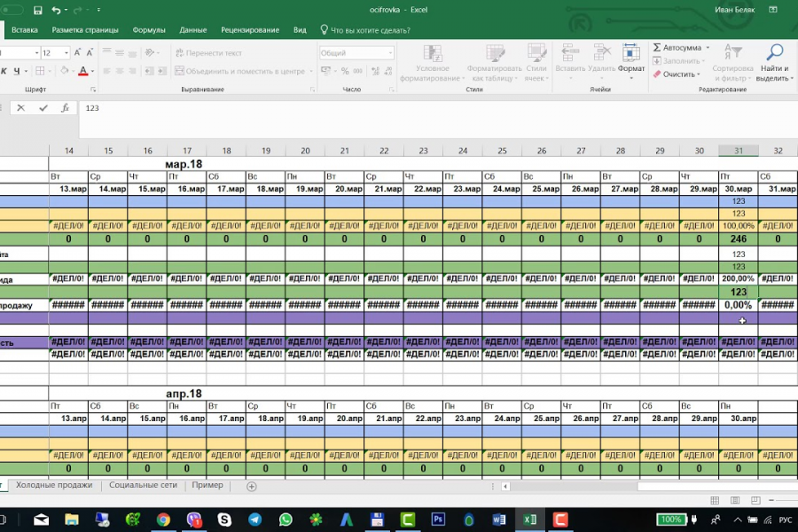Image resolution: width=798 pixels, height=532 pixels.
Task: Select the cell showing 200,00%
Action: pos(739,279)
